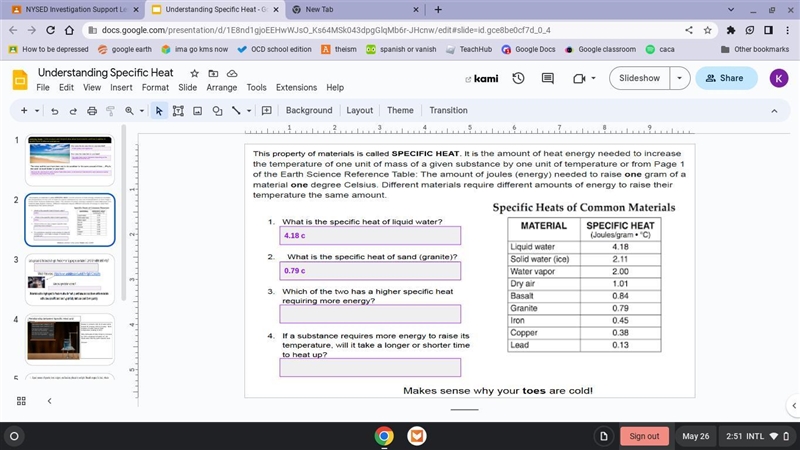Open comment history speech bubble icon
Viewport: 800px width, 450px height.
pyautogui.click(x=547, y=78)
